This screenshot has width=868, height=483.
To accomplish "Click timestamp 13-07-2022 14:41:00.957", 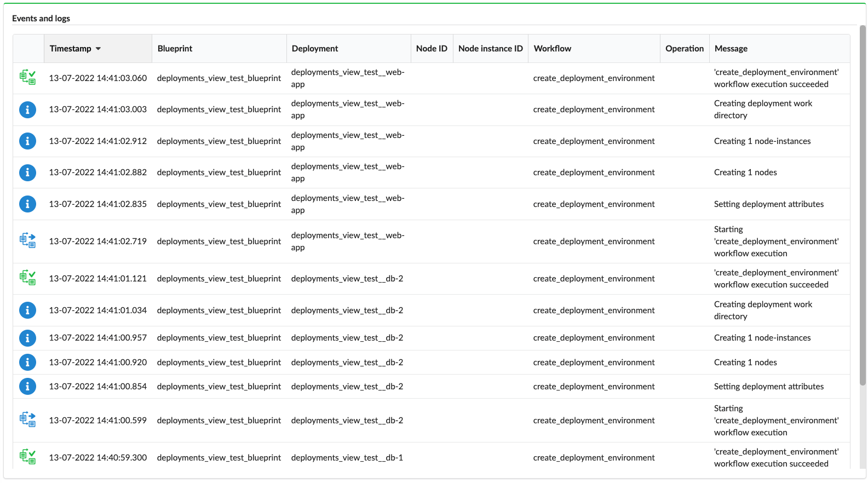I will pyautogui.click(x=98, y=337).
